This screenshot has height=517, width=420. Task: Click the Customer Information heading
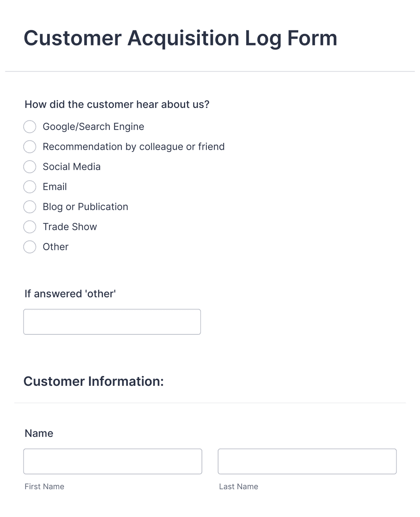click(94, 381)
